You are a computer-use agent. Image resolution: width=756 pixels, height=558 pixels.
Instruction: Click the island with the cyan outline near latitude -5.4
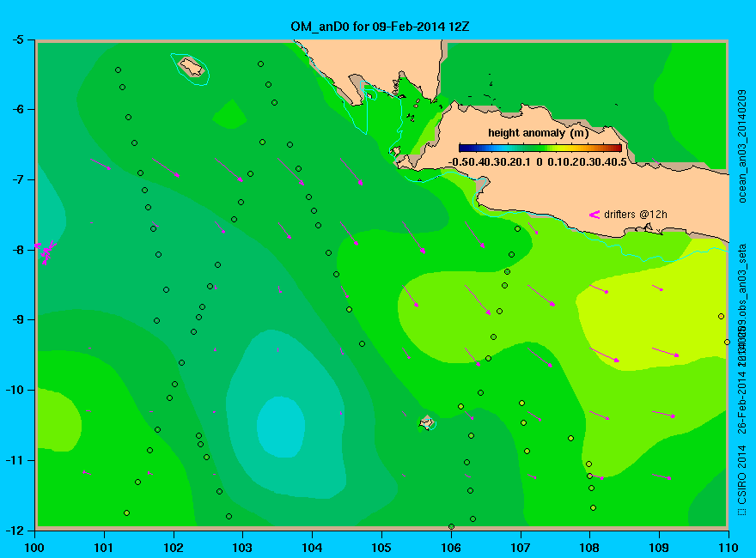coord(192,67)
